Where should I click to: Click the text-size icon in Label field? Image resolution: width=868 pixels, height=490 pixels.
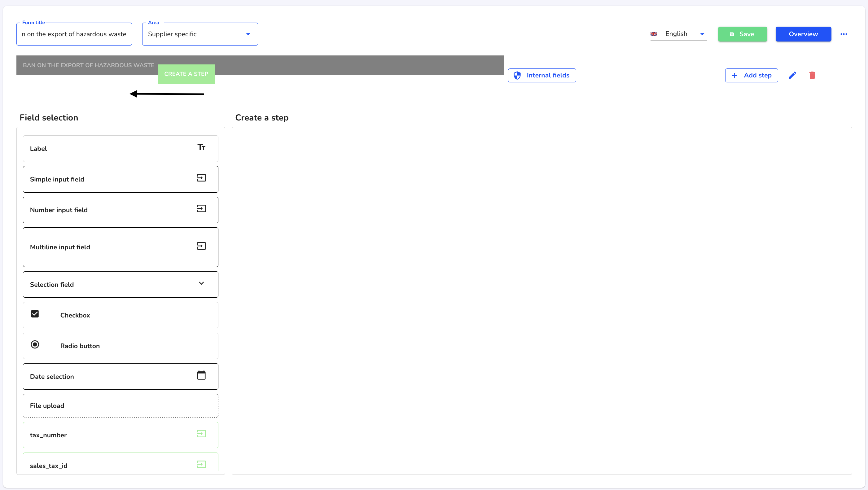(201, 147)
